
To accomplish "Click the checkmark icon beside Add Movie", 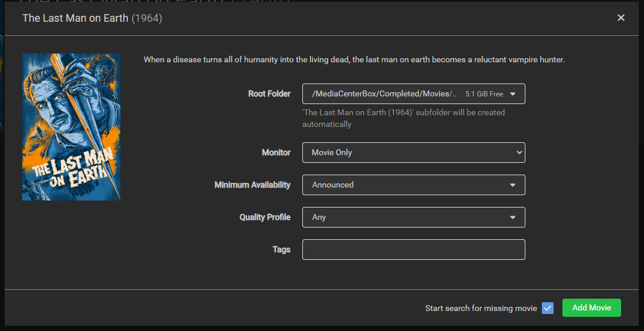I will (548, 308).
